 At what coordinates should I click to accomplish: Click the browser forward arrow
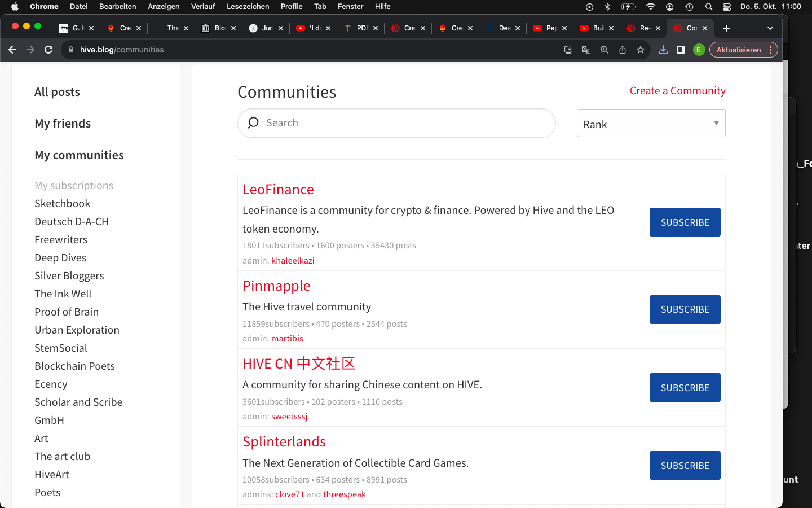pyautogui.click(x=30, y=50)
